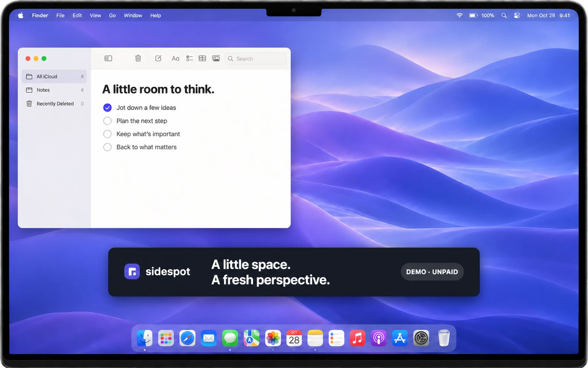The image size is (588, 368).
Task: Open the View menu
Action: 95,15
